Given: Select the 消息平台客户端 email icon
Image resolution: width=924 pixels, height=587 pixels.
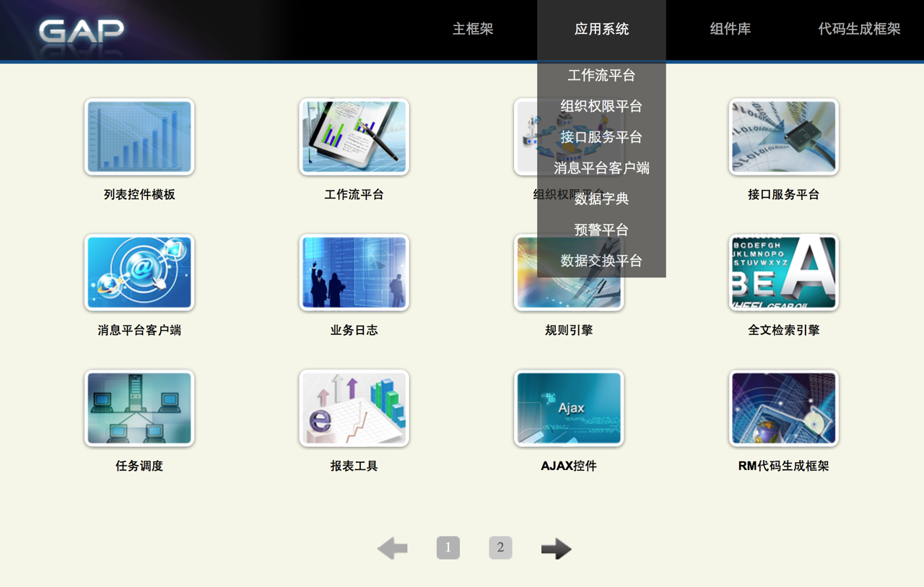Looking at the screenshot, I should point(139,273).
